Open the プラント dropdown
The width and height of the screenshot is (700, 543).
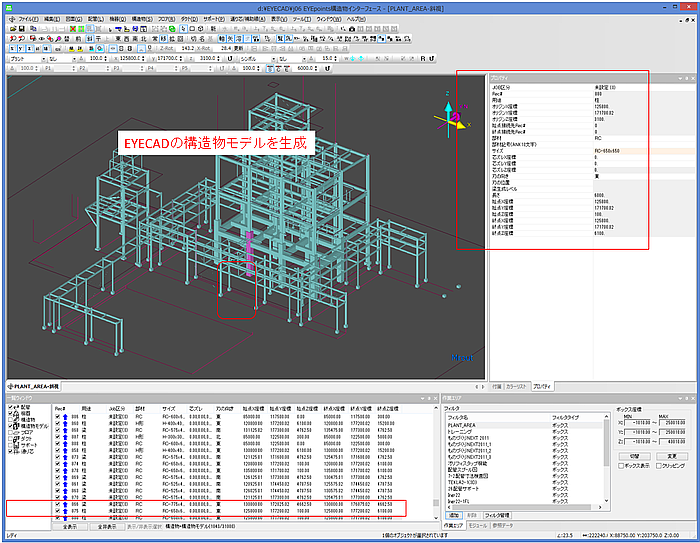click(x=27, y=58)
